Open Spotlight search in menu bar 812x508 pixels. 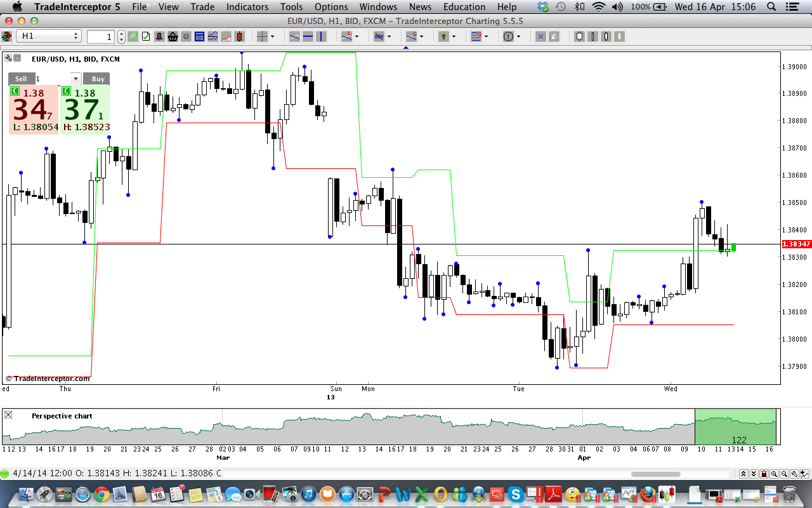(x=771, y=7)
